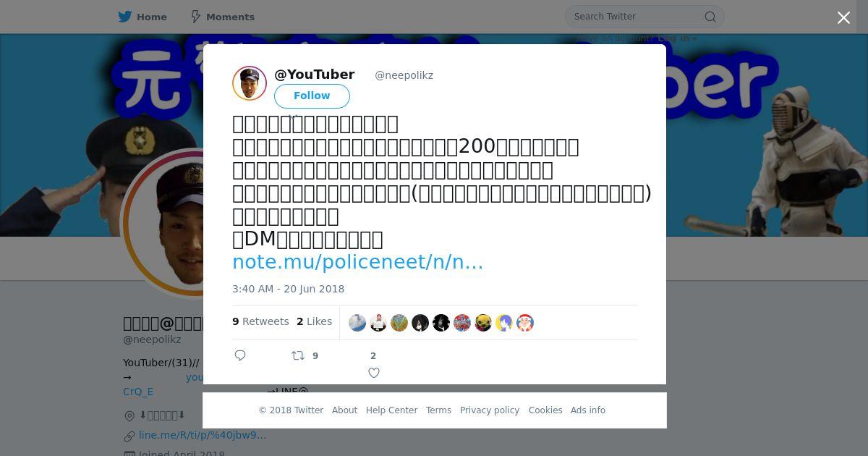Expand the tweet options chevron under Follow
Screen dimensions: 868x456
point(293,116)
